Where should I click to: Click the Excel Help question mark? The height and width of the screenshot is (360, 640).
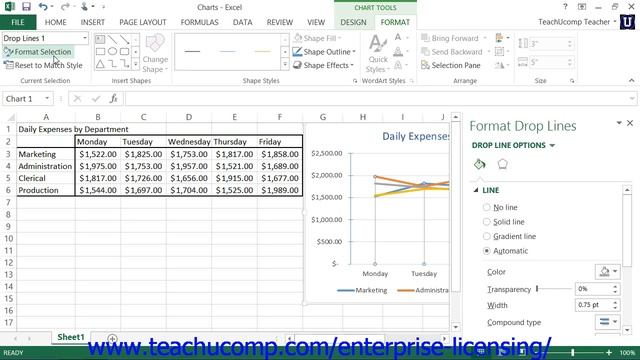click(x=565, y=7)
